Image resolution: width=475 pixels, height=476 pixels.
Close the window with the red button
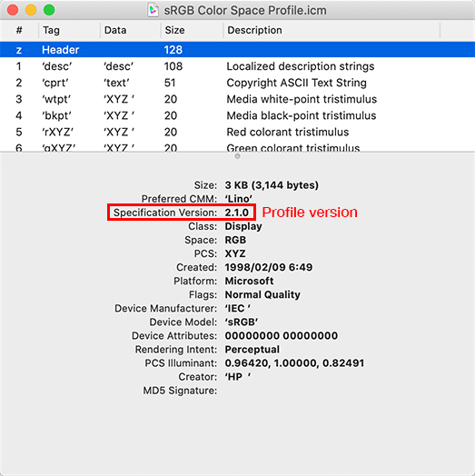[x=13, y=10]
